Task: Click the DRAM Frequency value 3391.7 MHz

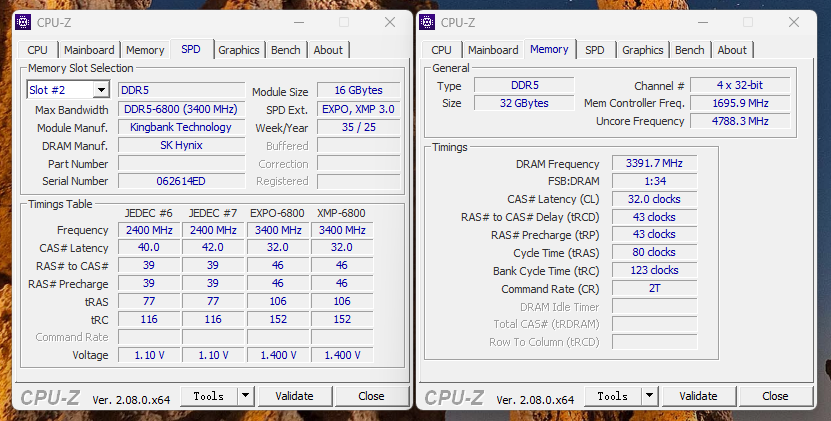Action: (x=655, y=163)
